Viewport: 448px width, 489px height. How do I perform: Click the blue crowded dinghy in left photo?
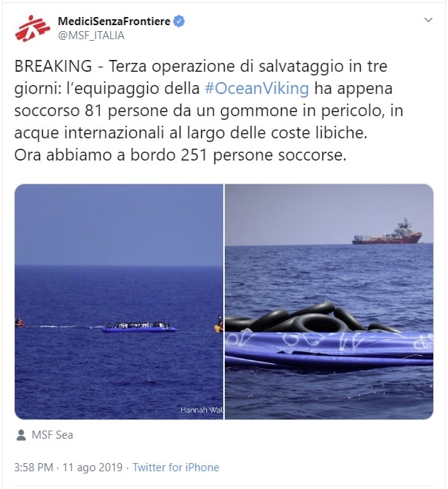(139, 327)
